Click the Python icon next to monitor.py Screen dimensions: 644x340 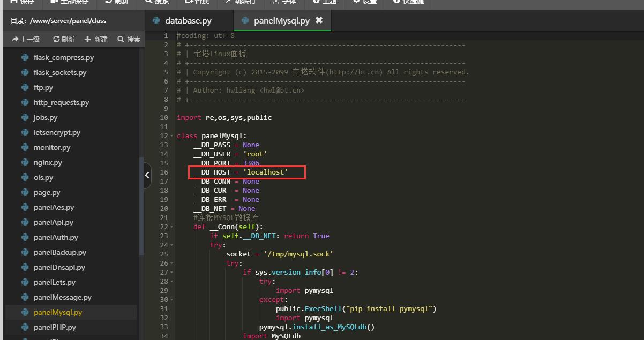pos(25,147)
